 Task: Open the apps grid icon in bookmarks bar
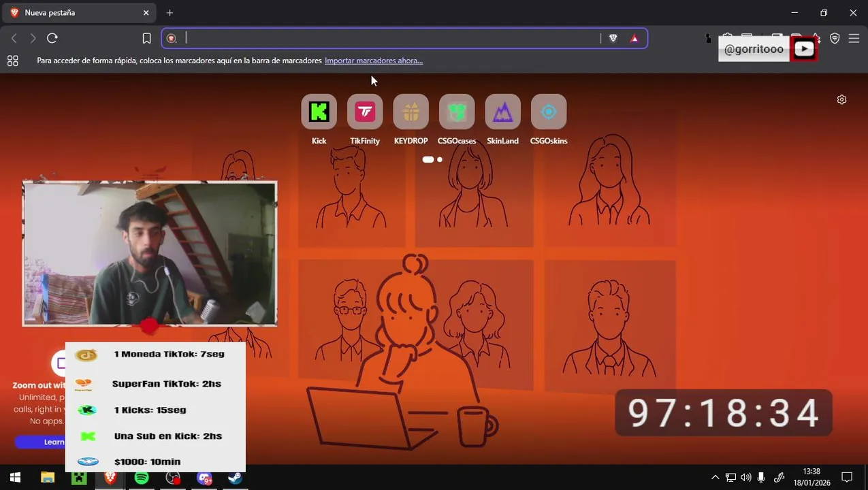[x=12, y=61]
